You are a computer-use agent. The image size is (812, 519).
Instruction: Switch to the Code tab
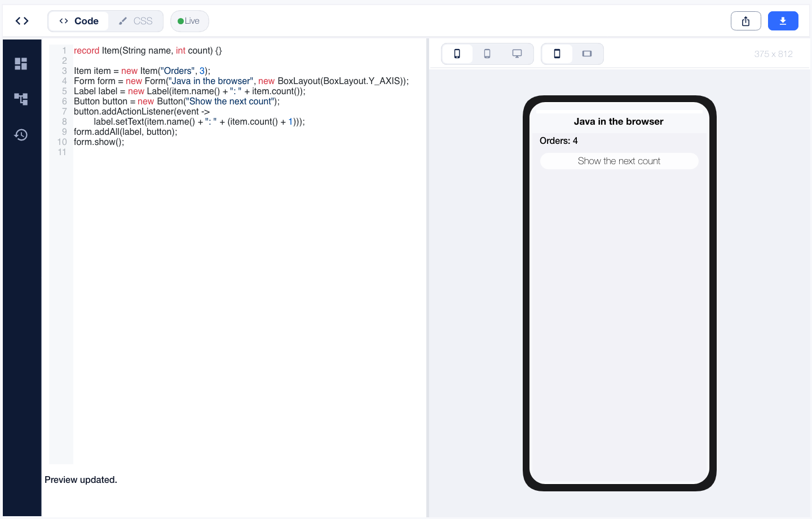[78, 21]
